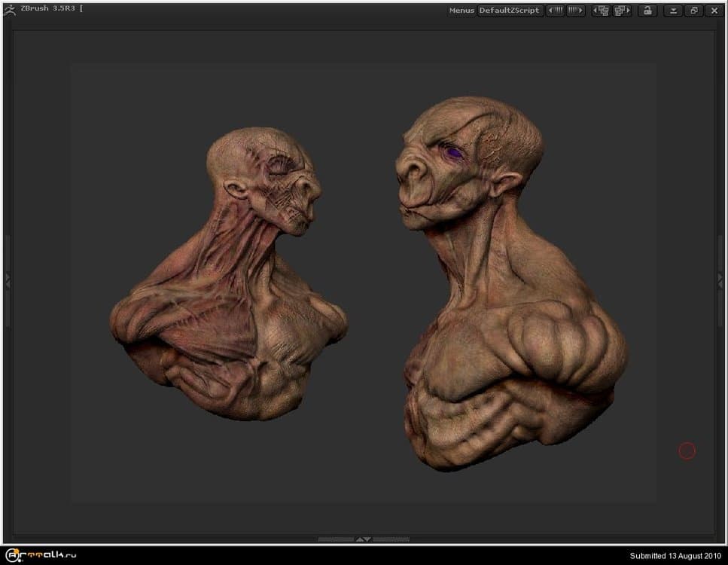728x565 pixels.
Task: Close the ZBrush window
Action: (714, 11)
